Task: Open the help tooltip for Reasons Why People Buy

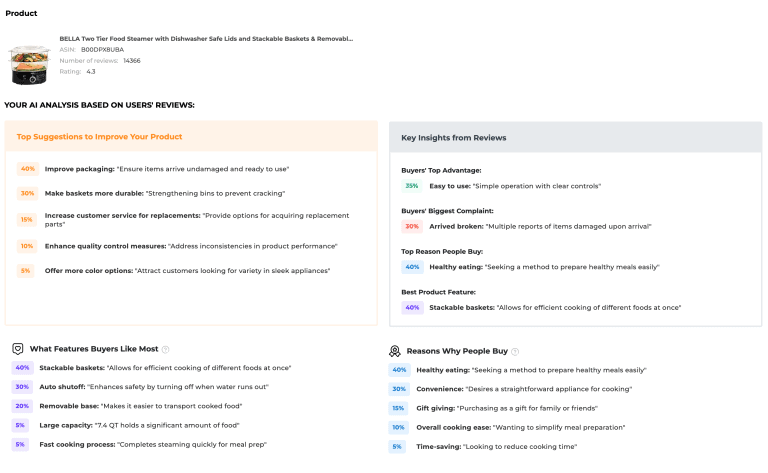Action: [516, 352]
